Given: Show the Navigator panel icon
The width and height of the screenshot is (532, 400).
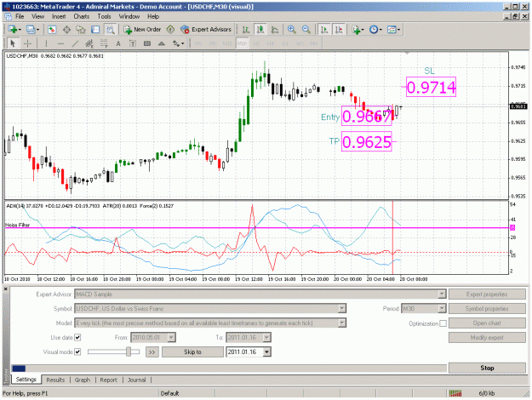Looking at the screenshot, I should [x=81, y=30].
